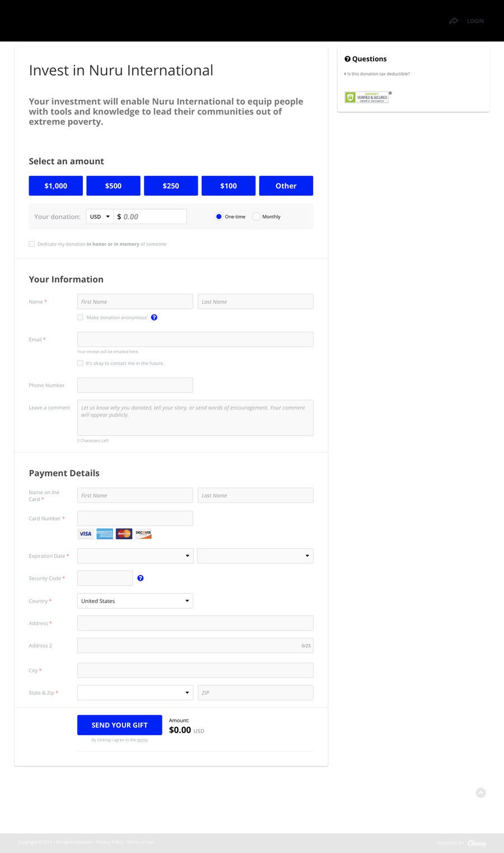Focus Last Name field under Your Information
This screenshot has height=853, width=504.
click(255, 302)
